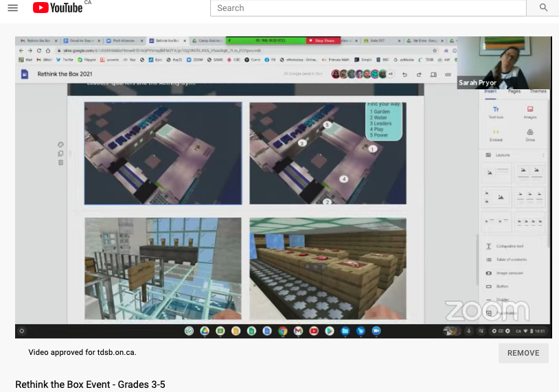This screenshot has height=392, width=559.
Task: Open the Flipgrid bookmark
Action: point(87,60)
